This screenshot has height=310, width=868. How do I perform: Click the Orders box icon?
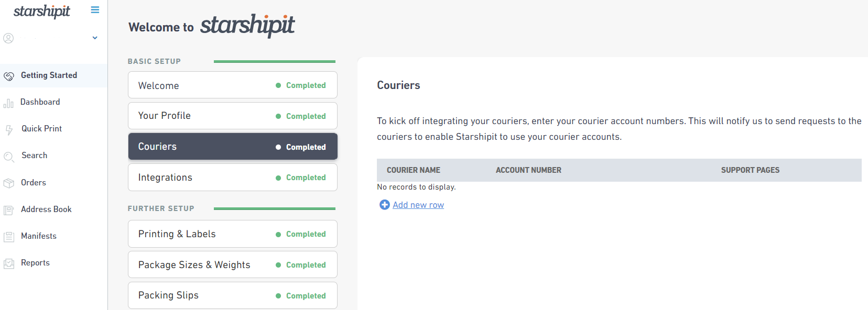[9, 183]
